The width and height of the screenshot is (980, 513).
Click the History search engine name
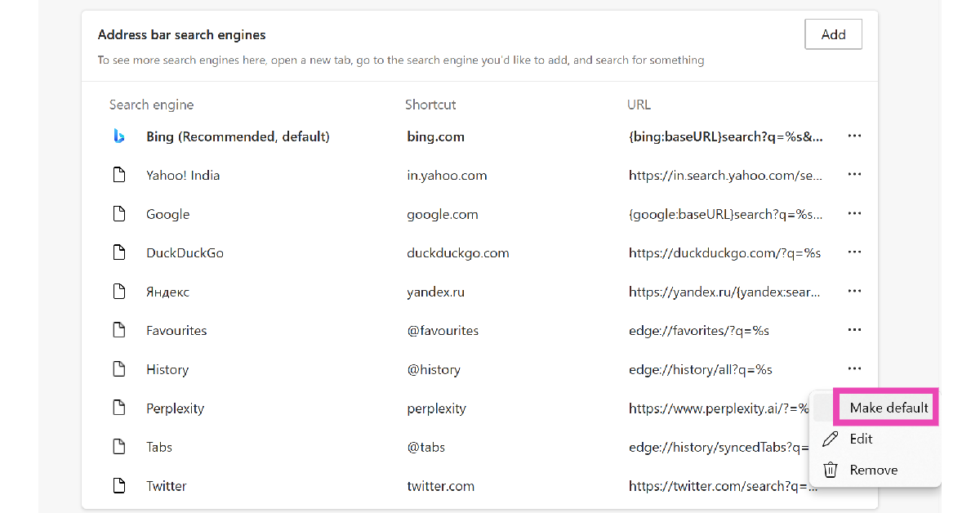(167, 369)
